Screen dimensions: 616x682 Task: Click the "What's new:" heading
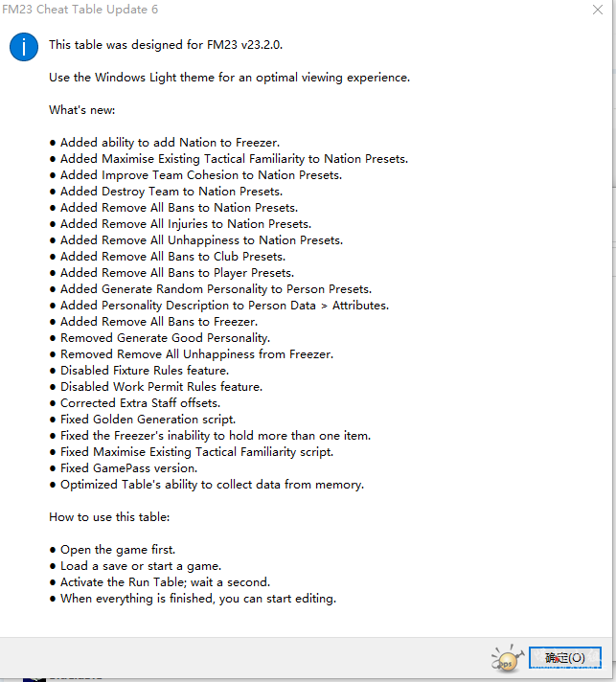(x=81, y=110)
